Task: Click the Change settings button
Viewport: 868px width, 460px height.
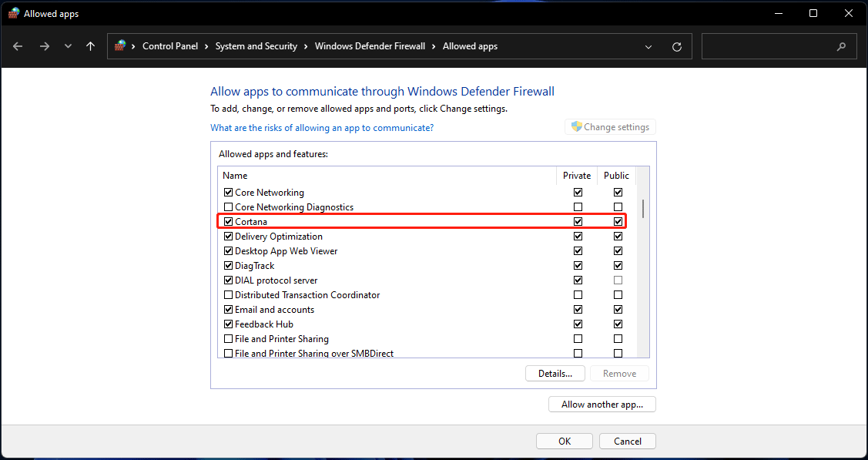Action: [x=610, y=127]
